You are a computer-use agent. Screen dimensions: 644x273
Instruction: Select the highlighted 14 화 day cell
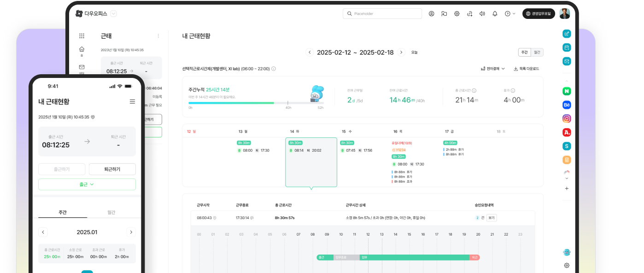point(311,162)
